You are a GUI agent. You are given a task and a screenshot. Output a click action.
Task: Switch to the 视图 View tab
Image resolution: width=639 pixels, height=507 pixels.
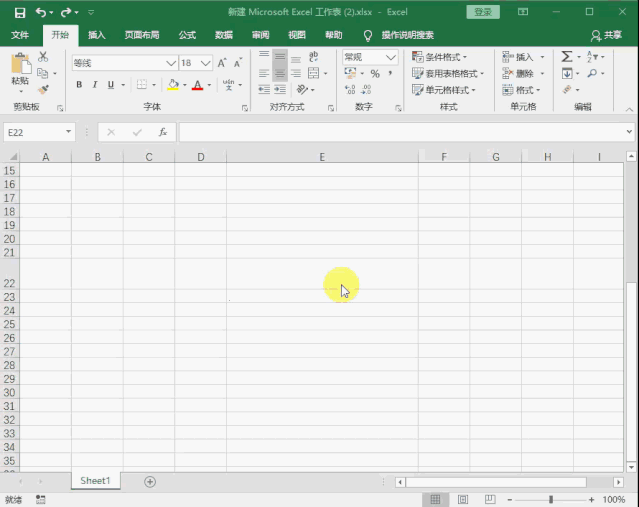point(297,35)
